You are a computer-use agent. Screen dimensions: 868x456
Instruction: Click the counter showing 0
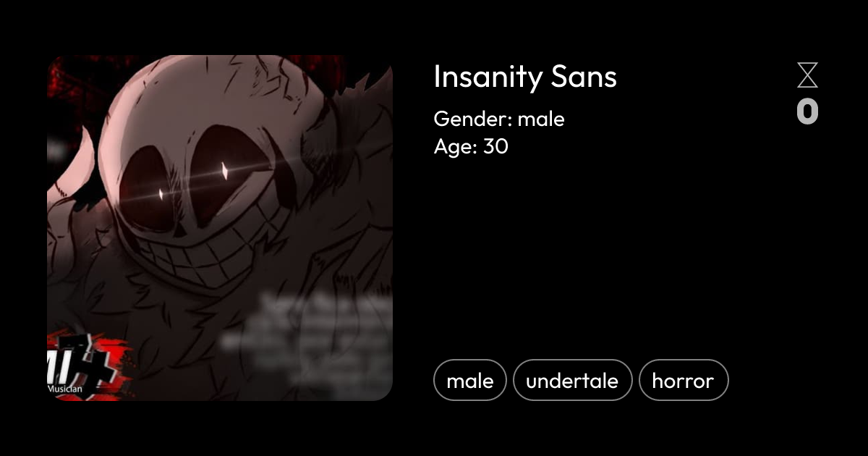[x=807, y=112]
